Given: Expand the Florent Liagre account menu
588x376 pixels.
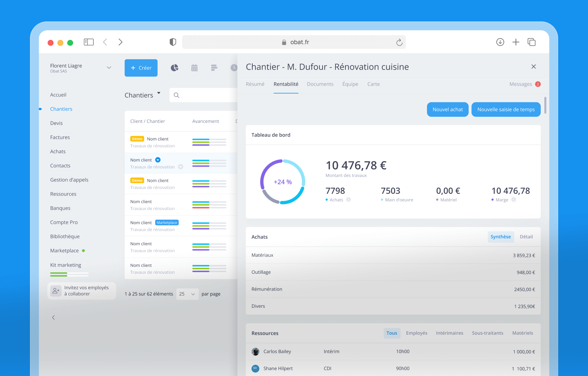Looking at the screenshot, I should [x=109, y=67].
